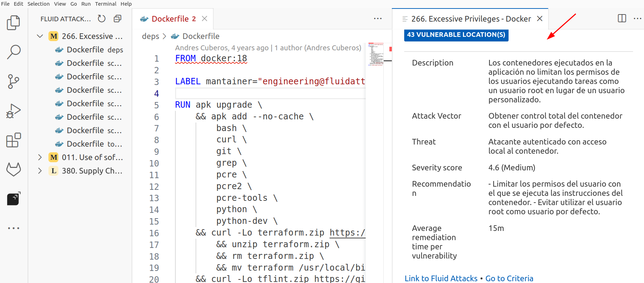644x283 pixels.
Task: Click the deps breadcrumb segment
Action: click(151, 36)
